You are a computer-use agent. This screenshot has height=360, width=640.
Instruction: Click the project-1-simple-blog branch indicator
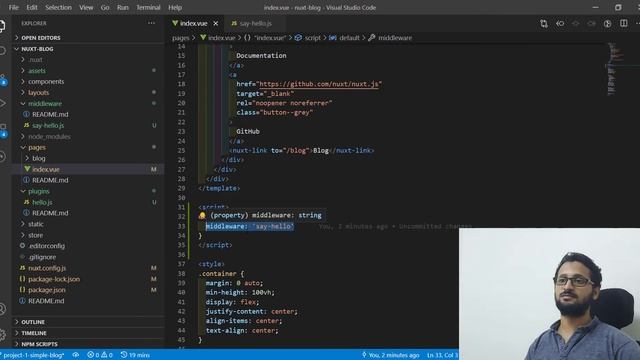[x=33, y=355]
